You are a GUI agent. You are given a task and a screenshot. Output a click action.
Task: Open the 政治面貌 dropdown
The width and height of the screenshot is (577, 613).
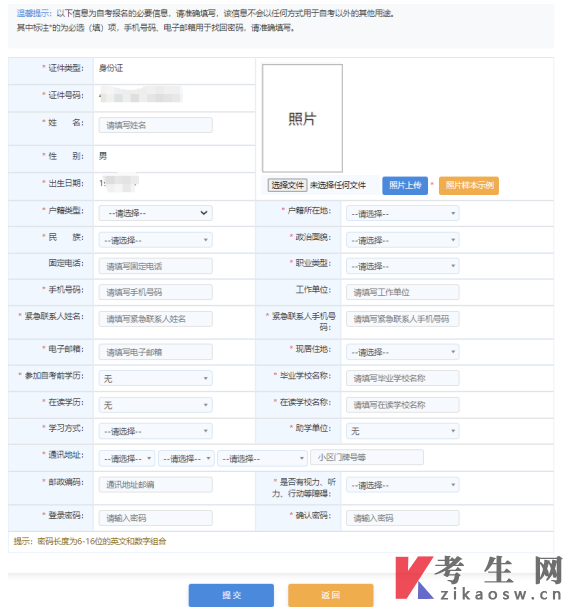point(403,240)
